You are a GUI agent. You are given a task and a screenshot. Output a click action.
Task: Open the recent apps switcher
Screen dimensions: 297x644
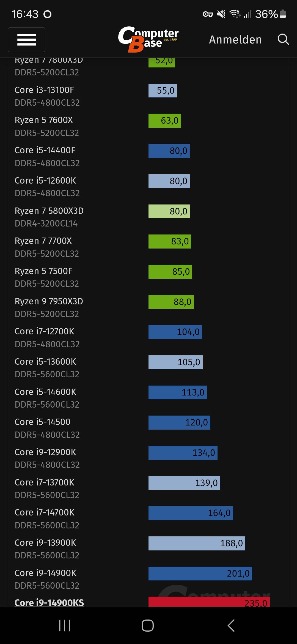click(65, 625)
